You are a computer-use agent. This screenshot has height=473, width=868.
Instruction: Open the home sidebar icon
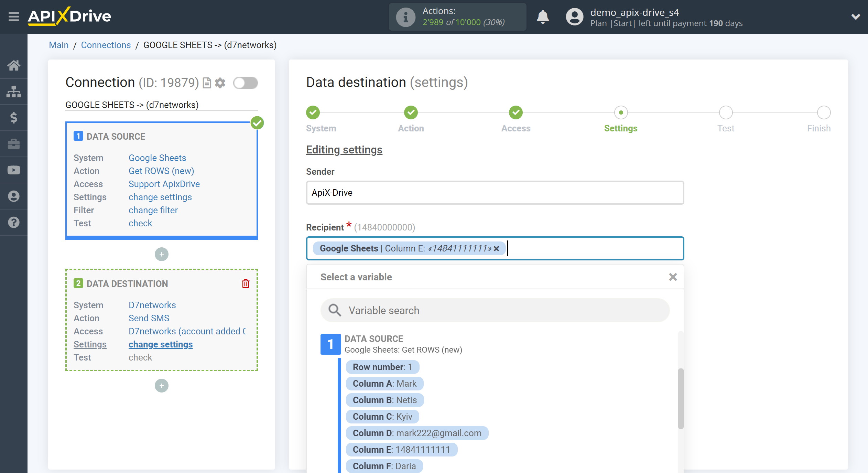tap(14, 65)
